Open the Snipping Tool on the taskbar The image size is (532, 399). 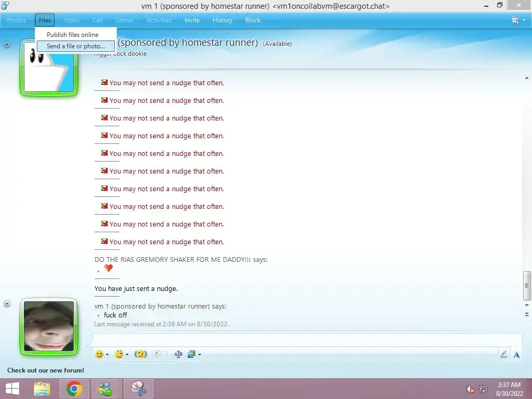point(138,389)
